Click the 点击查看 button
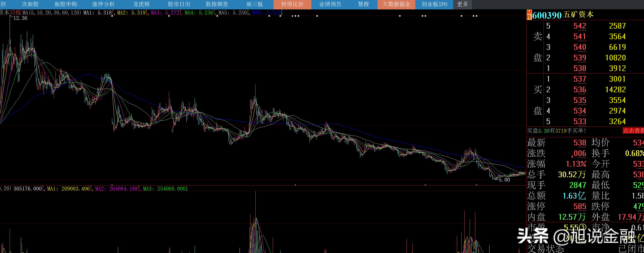 coord(633,131)
